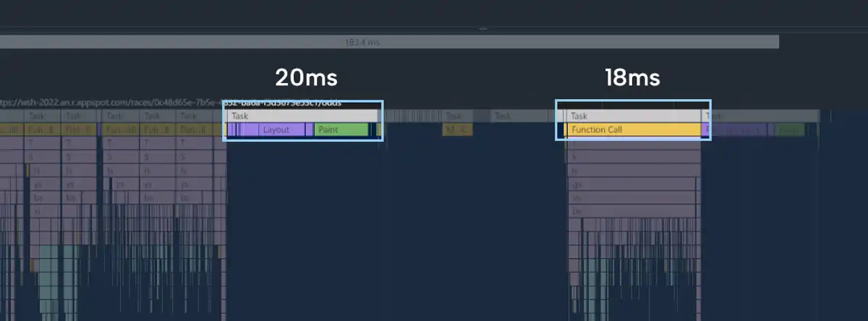Select the highlighted Task above Layout
The height and width of the screenshot is (321, 868).
(302, 116)
